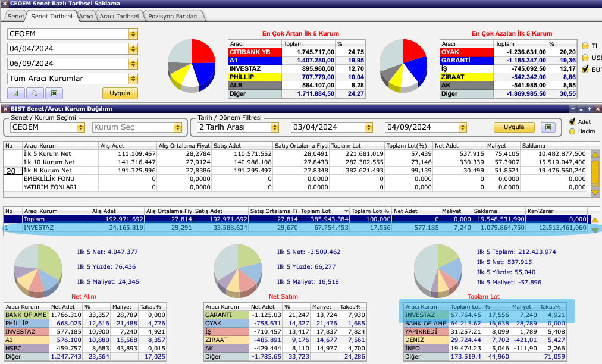
Task: Select the USD currency option
Action: pyautogui.click(x=585, y=58)
